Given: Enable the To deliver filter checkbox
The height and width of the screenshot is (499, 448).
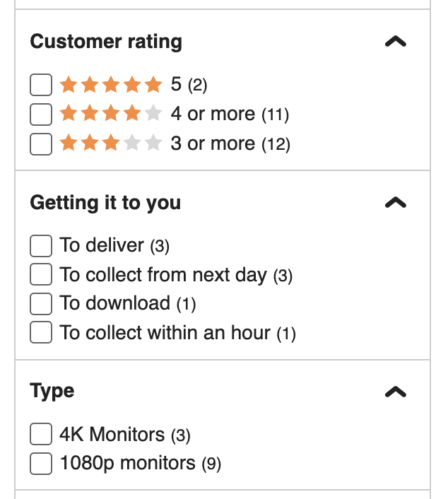Looking at the screenshot, I should [41, 245].
